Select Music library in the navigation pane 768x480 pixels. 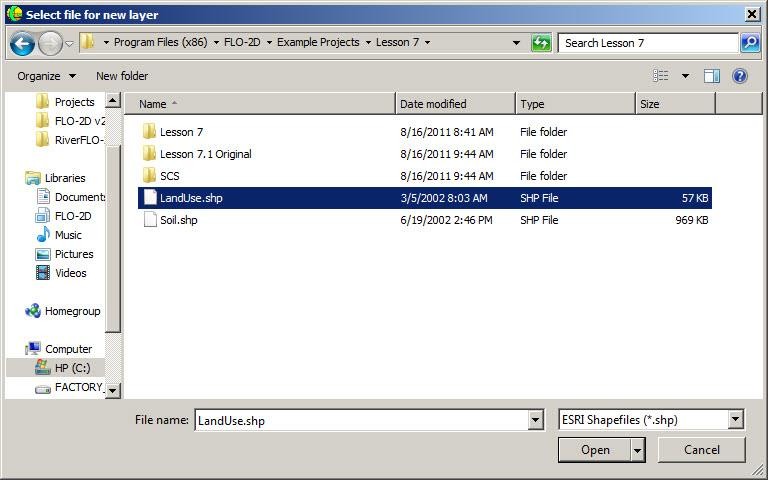(x=68, y=235)
